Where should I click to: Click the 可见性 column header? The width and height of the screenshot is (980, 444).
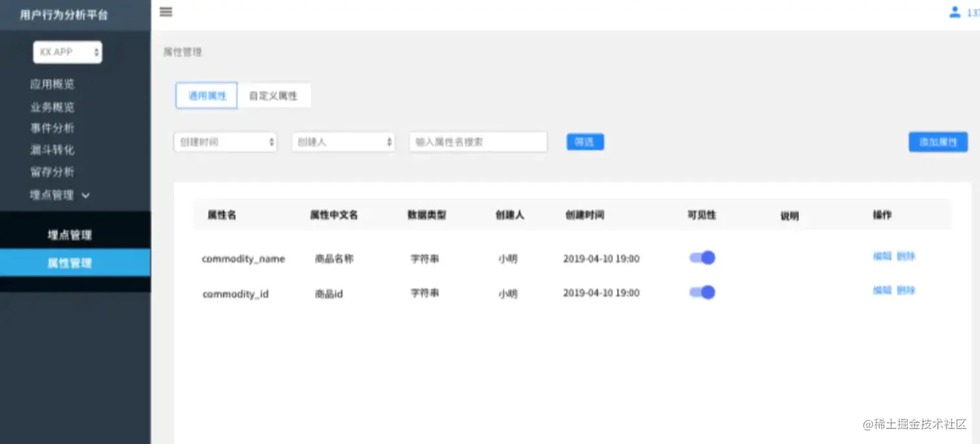702,215
